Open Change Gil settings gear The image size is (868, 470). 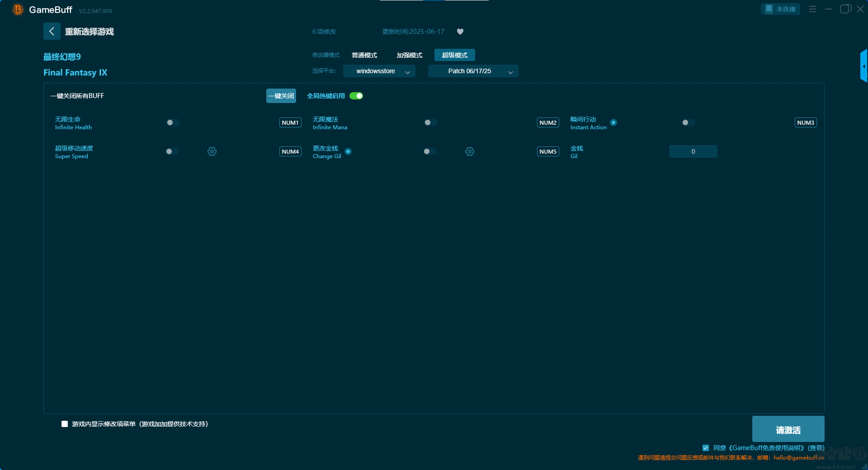pos(470,151)
